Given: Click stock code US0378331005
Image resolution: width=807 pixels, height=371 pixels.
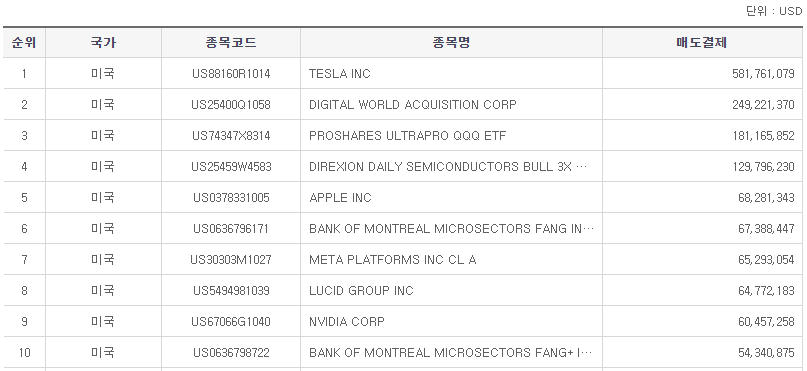Looking at the screenshot, I should coord(231,198).
